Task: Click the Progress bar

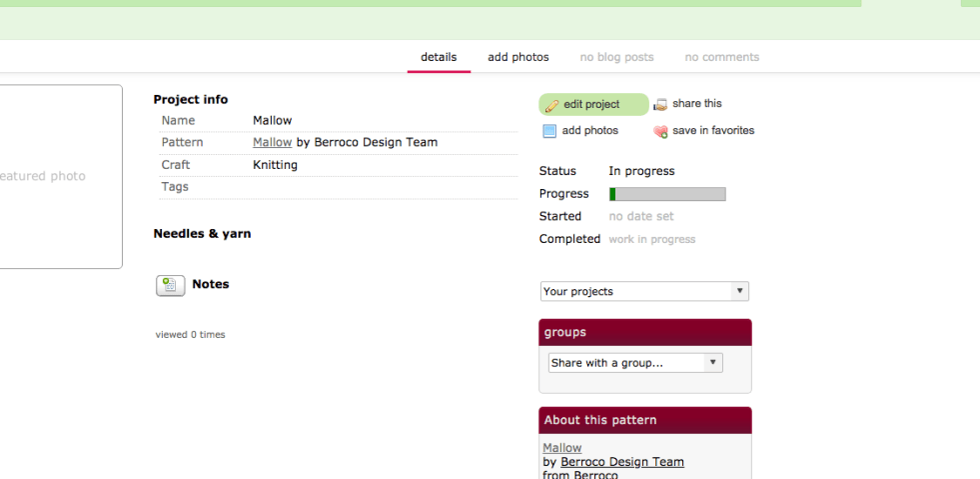Action: [667, 194]
